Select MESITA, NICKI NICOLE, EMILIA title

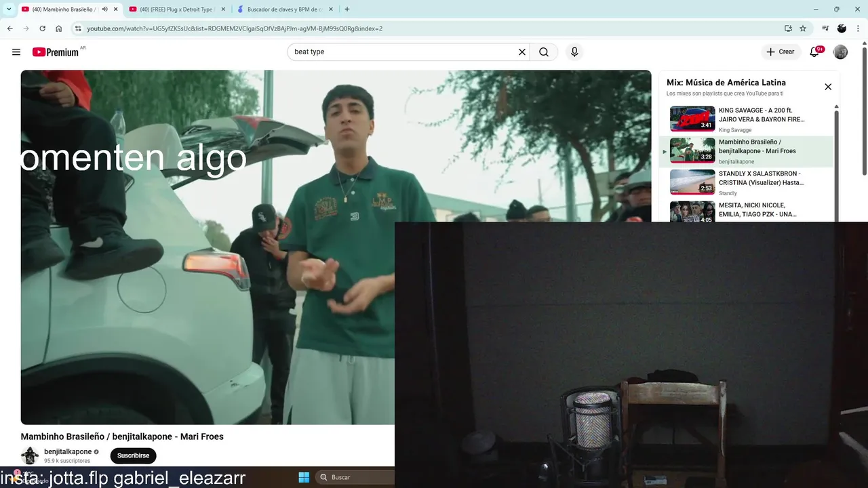[757, 209]
